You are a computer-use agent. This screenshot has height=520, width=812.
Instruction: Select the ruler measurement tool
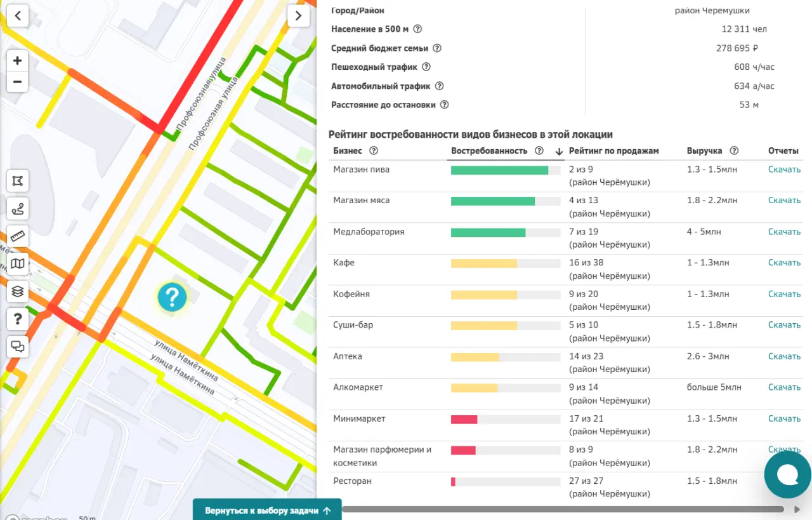(x=18, y=236)
